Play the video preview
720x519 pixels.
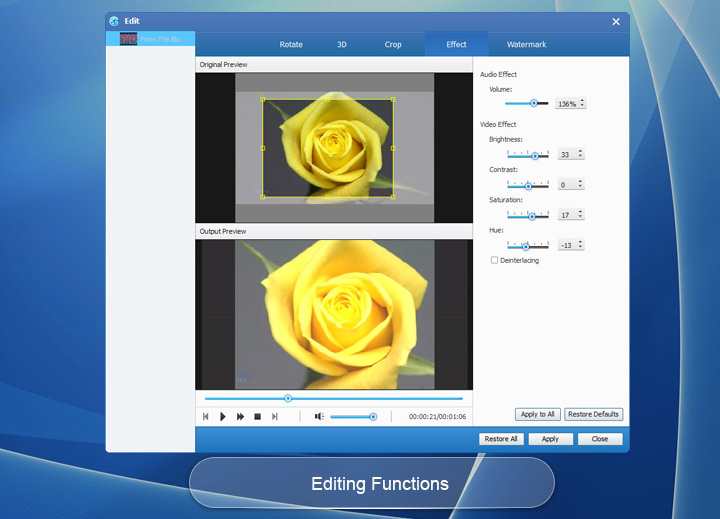tap(223, 417)
